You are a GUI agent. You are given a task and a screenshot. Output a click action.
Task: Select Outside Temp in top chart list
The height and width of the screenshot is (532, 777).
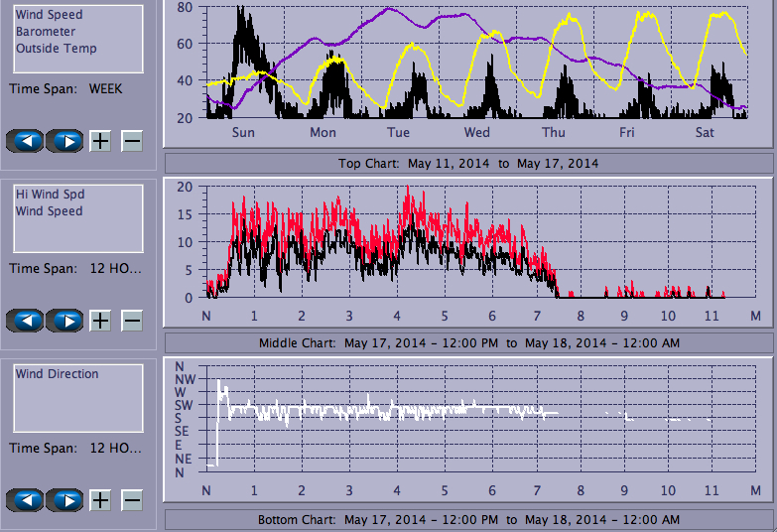point(56,49)
